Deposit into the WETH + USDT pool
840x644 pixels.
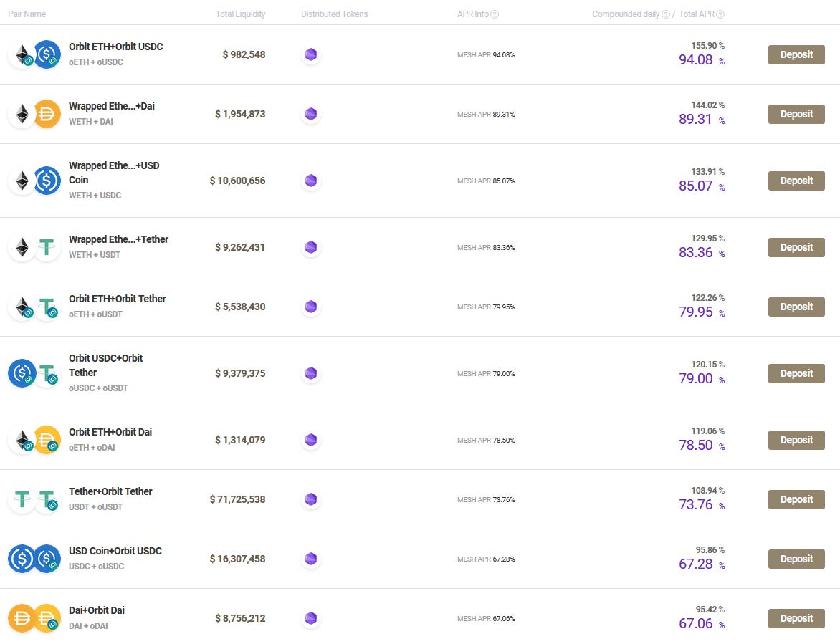(796, 247)
